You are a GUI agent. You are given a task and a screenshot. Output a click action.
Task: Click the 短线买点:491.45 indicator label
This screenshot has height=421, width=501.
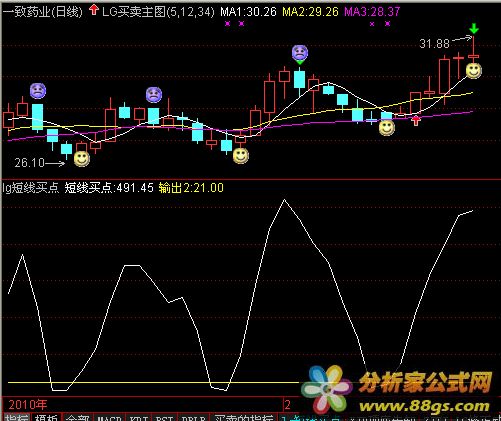point(109,188)
